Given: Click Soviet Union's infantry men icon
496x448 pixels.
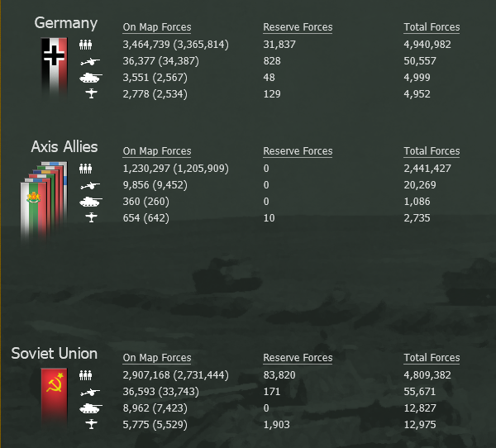Looking at the screenshot, I should [x=85, y=375].
